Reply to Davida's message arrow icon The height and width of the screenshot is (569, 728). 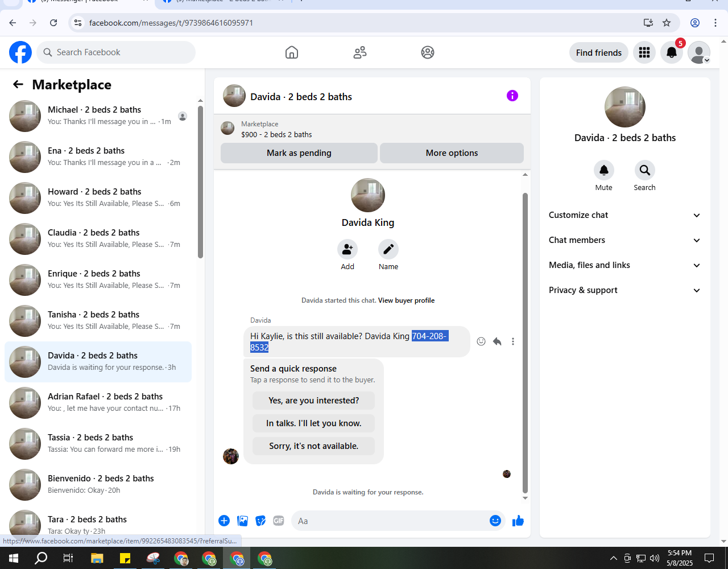point(497,341)
